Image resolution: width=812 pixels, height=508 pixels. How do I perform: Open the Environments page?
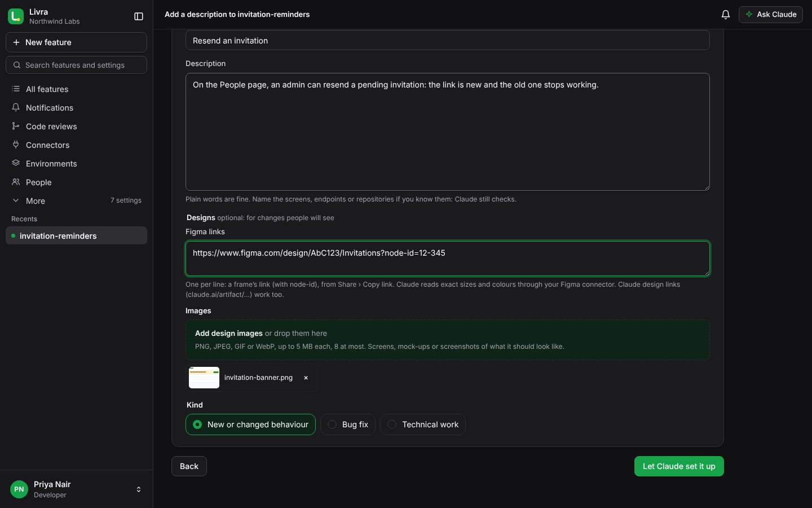76,164
